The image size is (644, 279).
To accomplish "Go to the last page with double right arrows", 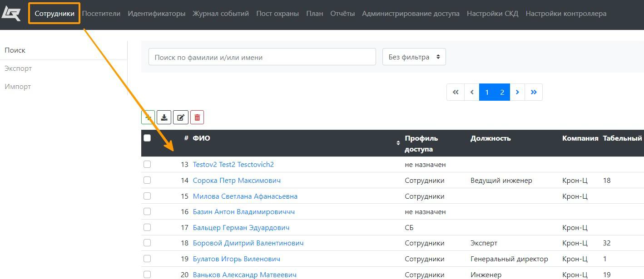I will pyautogui.click(x=534, y=92).
